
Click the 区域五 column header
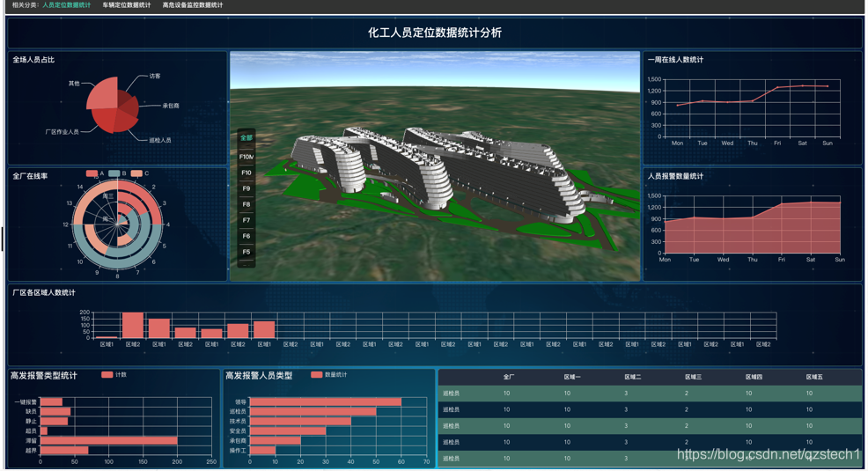(x=814, y=377)
